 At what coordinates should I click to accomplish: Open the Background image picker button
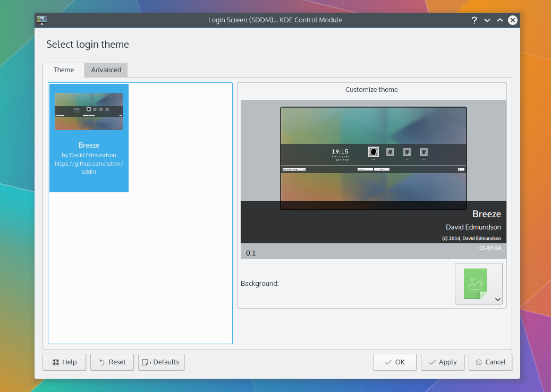(479, 284)
